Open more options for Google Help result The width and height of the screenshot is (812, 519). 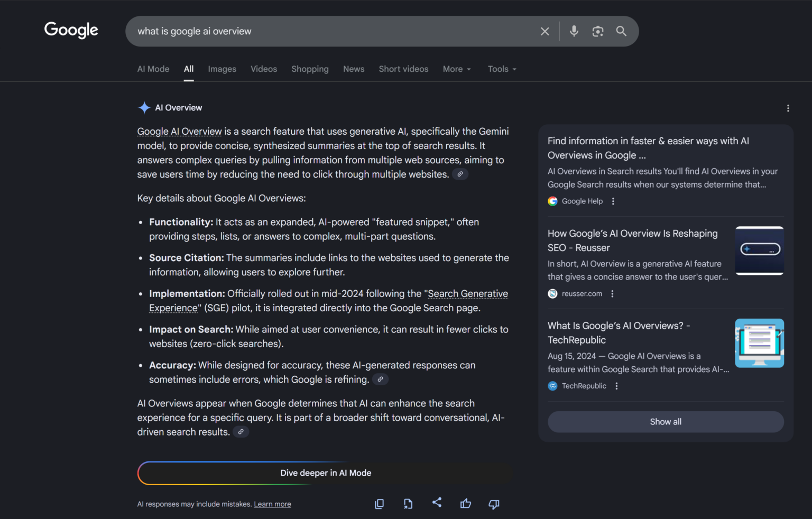613,201
